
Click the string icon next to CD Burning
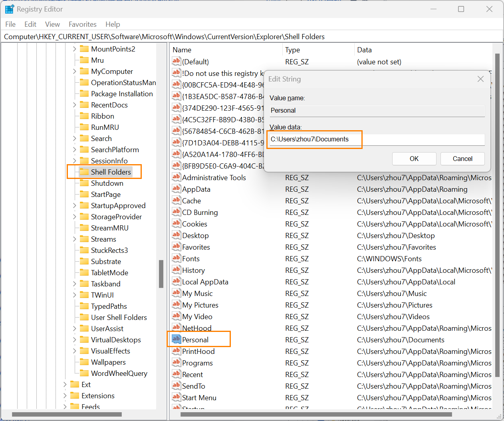176,212
